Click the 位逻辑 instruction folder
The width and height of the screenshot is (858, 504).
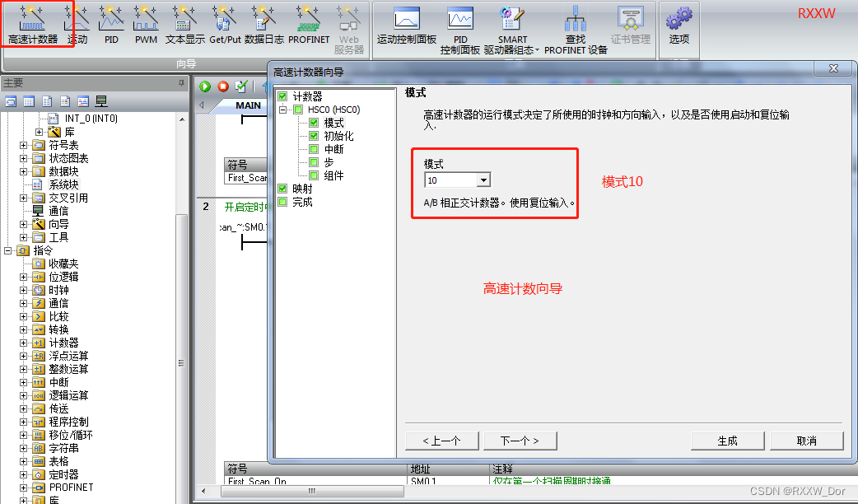pyautogui.click(x=63, y=277)
